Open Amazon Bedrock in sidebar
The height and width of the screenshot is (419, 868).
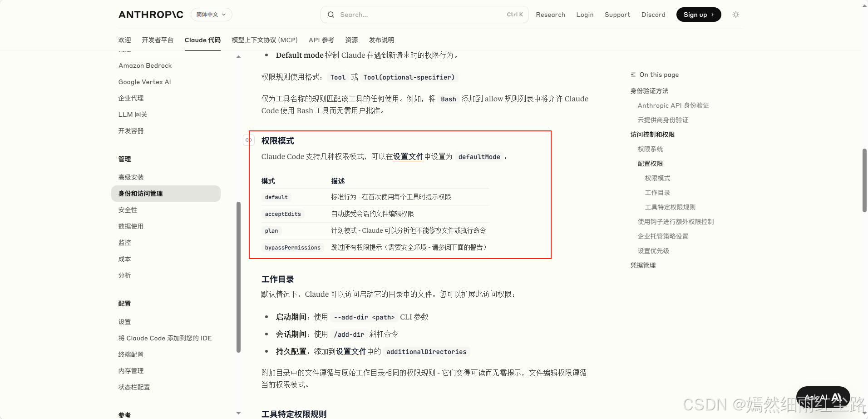[145, 65]
